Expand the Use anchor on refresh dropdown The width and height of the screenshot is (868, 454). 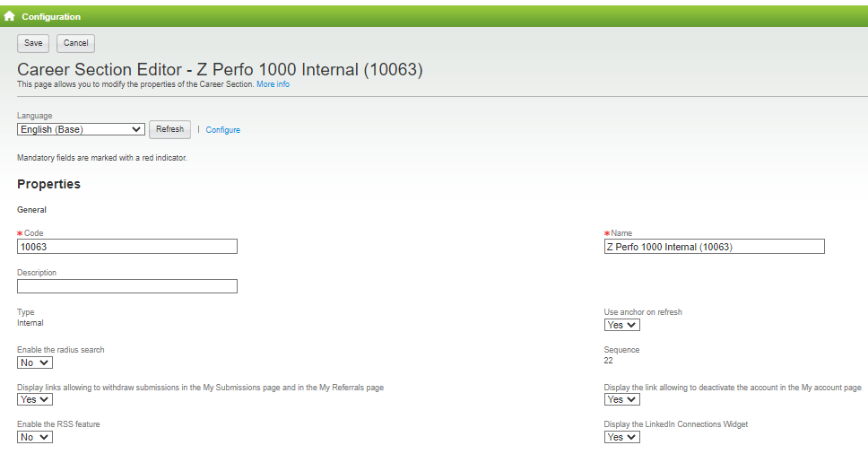click(x=621, y=325)
